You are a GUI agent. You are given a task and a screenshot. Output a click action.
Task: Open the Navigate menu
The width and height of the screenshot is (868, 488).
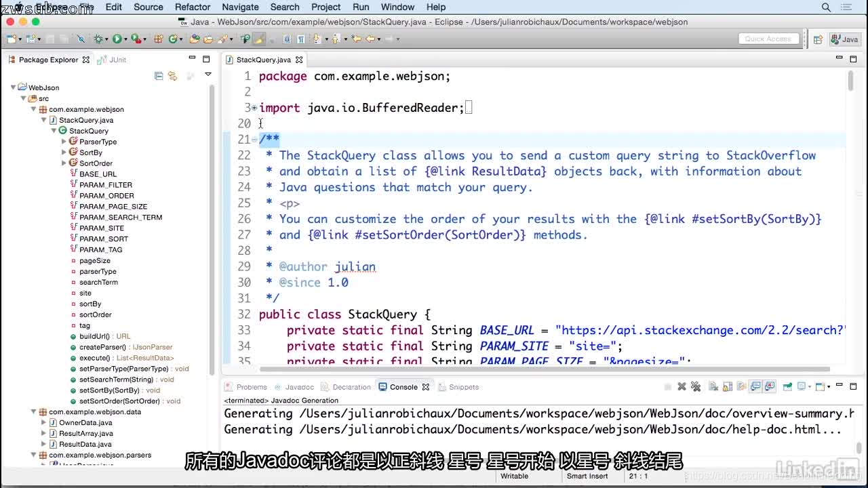pyautogui.click(x=240, y=7)
